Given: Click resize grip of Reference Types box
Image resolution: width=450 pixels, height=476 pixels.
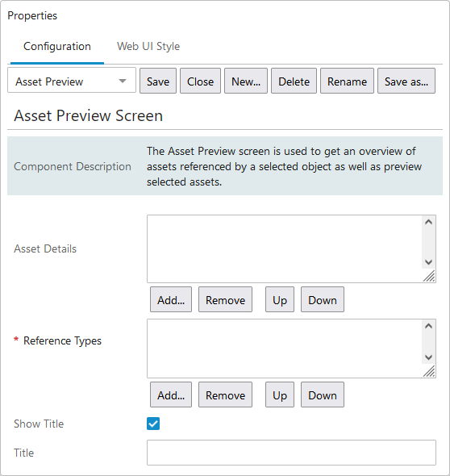Looking at the screenshot, I should tap(429, 371).
